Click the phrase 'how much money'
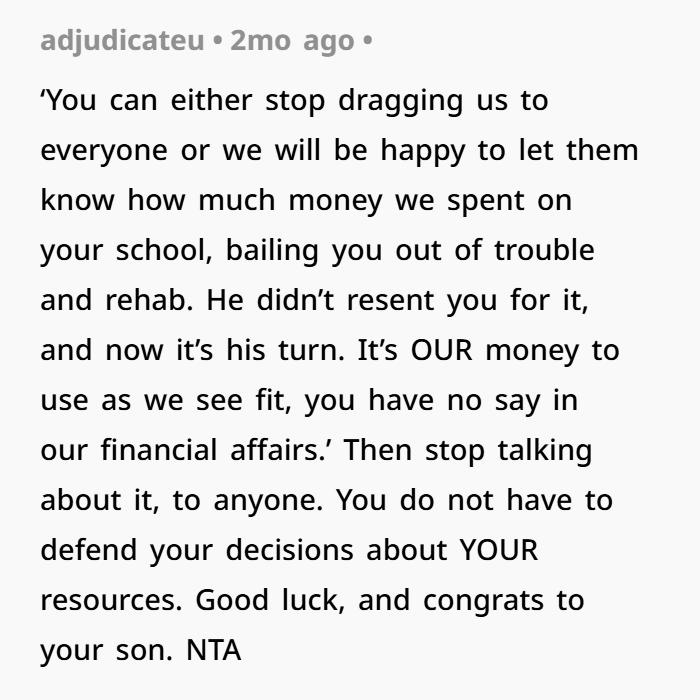Screen dimensions: 700x700 (255, 200)
